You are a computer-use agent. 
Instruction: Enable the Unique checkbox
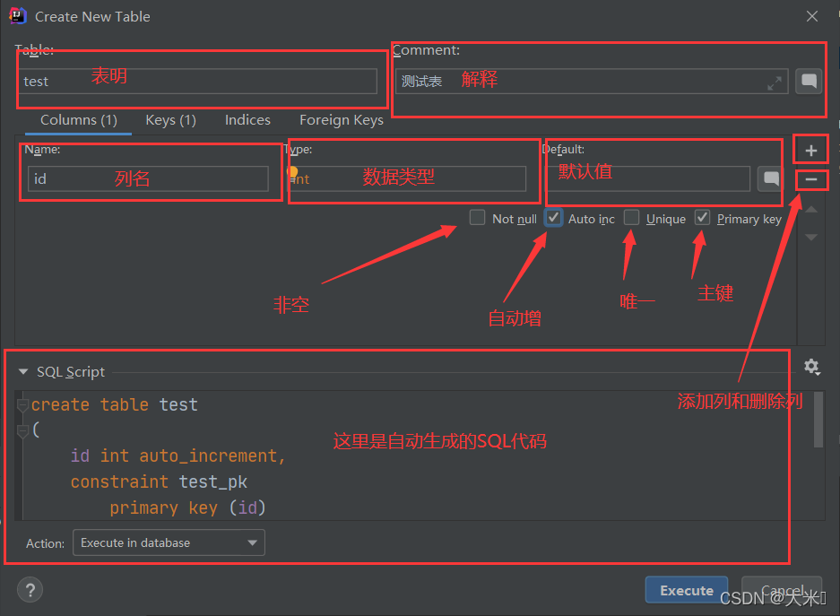click(632, 218)
